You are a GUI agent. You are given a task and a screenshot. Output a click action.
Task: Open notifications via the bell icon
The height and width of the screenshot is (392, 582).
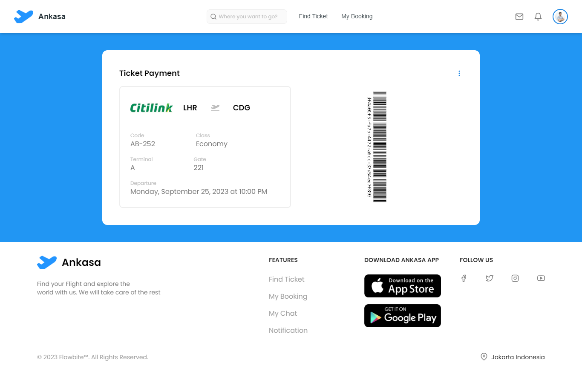tap(538, 16)
